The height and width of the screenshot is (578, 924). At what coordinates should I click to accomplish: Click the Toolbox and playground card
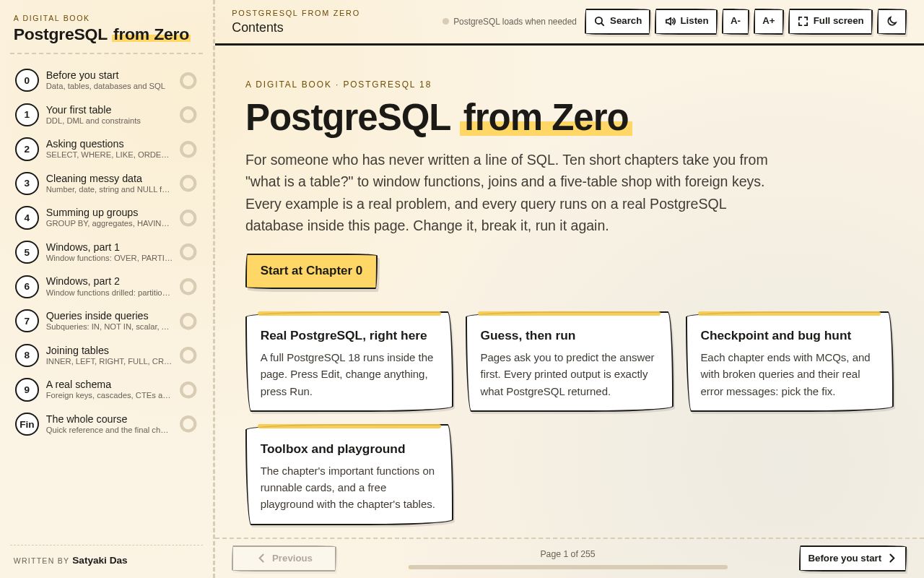pos(349,475)
